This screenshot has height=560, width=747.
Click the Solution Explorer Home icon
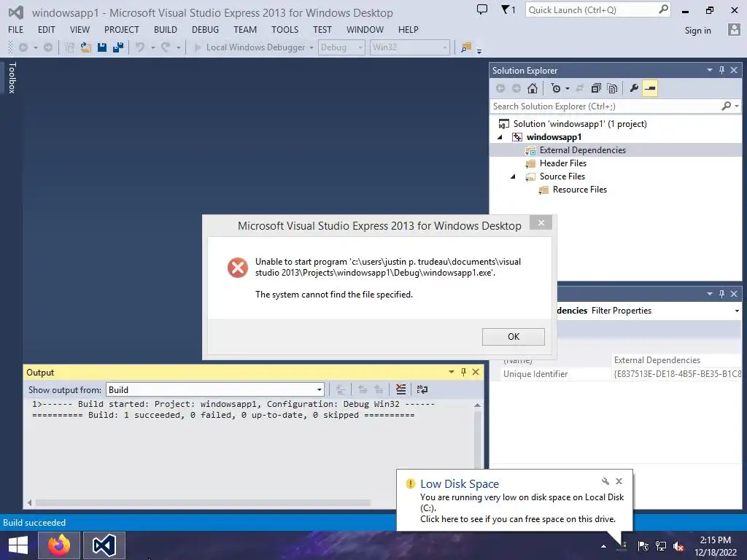[x=533, y=88]
